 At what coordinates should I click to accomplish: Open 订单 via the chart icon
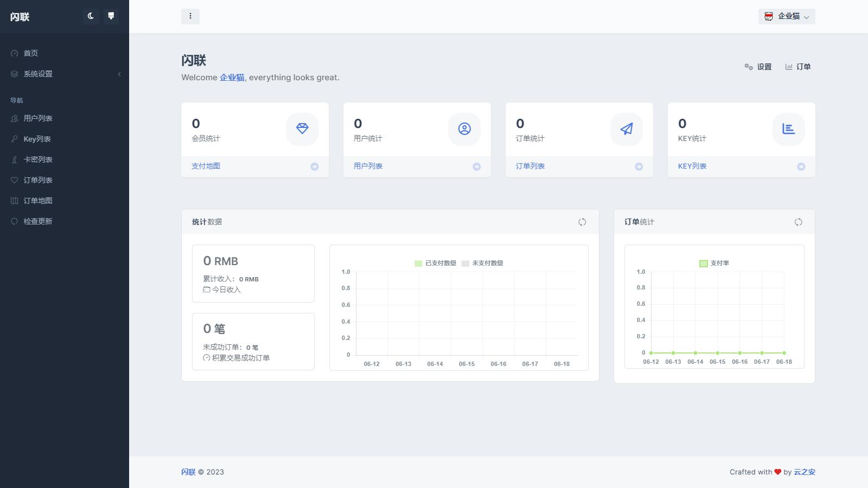click(x=799, y=67)
